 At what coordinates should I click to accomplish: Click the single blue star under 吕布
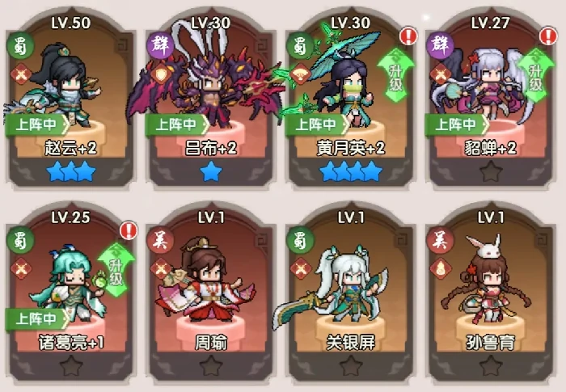coord(211,171)
